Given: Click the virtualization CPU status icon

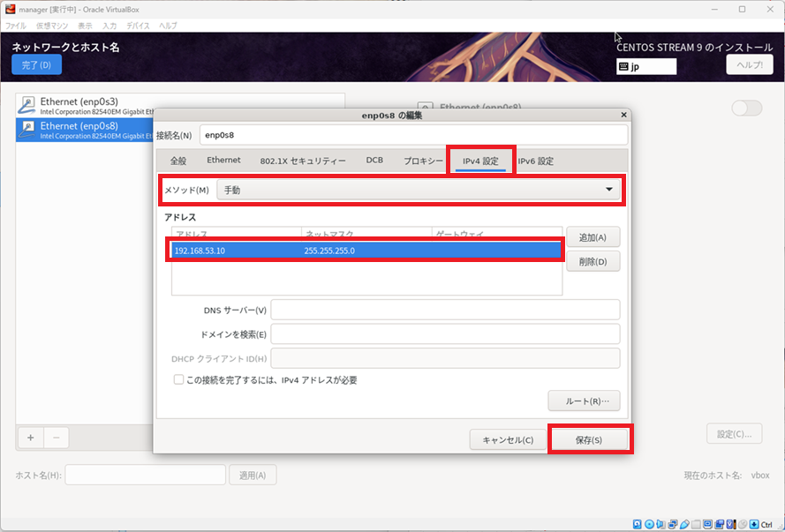Looking at the screenshot, I should (x=730, y=524).
